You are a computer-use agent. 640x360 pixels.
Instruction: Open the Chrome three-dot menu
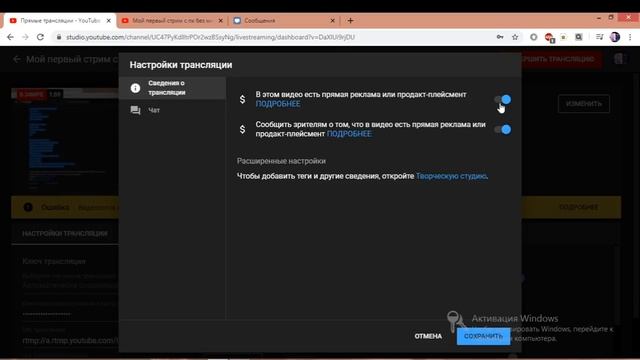[x=630, y=37]
